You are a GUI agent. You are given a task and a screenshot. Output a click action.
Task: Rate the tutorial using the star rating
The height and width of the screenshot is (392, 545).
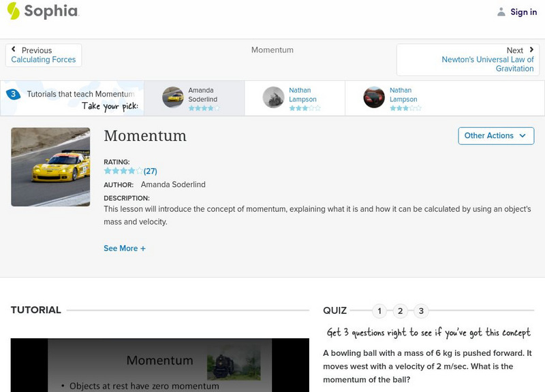coord(121,170)
